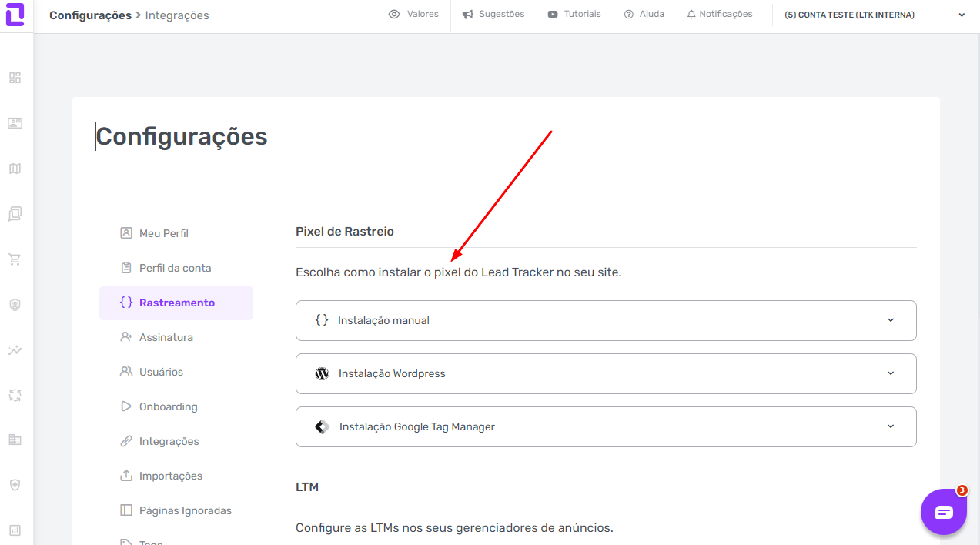Image resolution: width=980 pixels, height=545 pixels.
Task: Go to Perfil da conta settings
Action: coord(176,268)
